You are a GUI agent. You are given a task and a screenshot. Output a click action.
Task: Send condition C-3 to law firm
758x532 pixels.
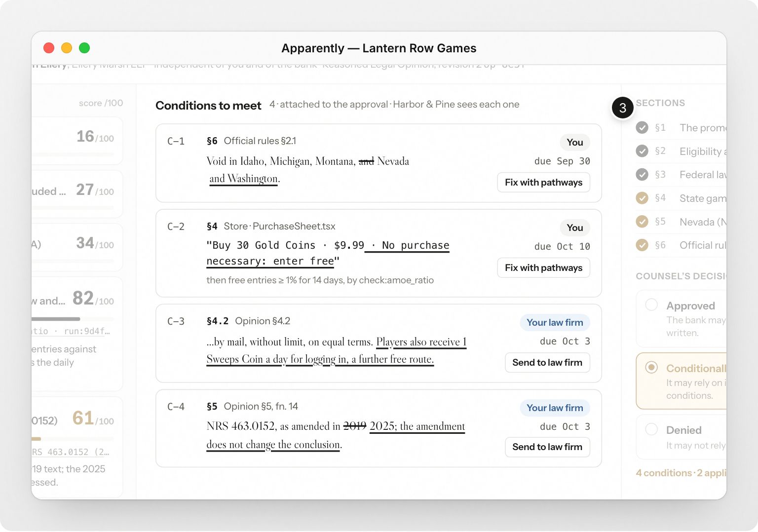pos(547,362)
